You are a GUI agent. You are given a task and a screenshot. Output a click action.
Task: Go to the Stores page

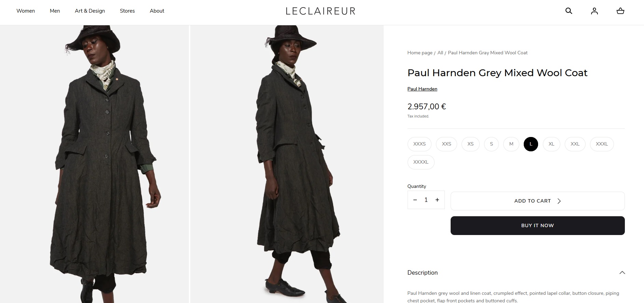click(127, 11)
